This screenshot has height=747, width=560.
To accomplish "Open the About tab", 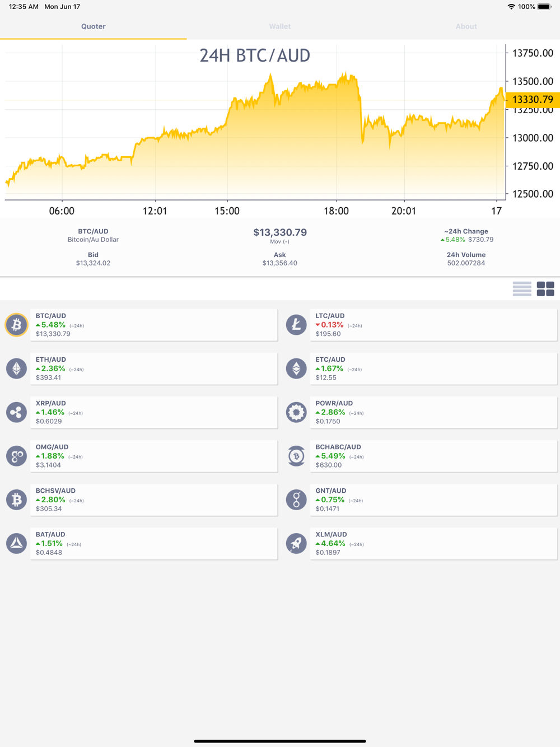I will [466, 26].
